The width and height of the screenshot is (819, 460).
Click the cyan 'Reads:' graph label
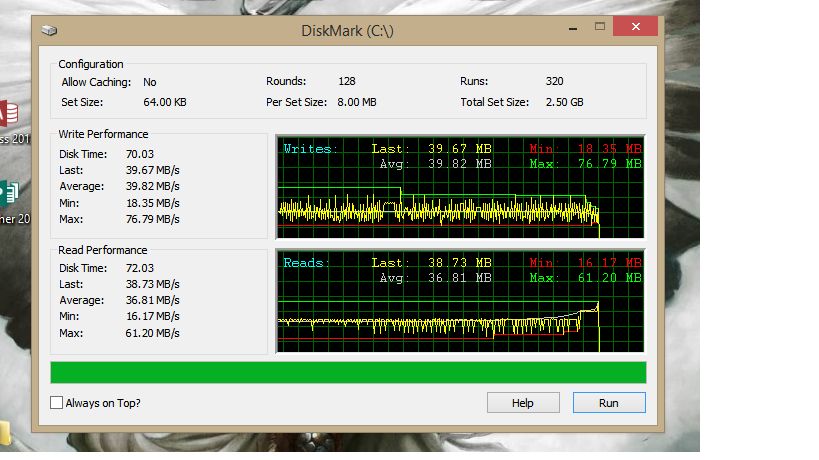307,263
